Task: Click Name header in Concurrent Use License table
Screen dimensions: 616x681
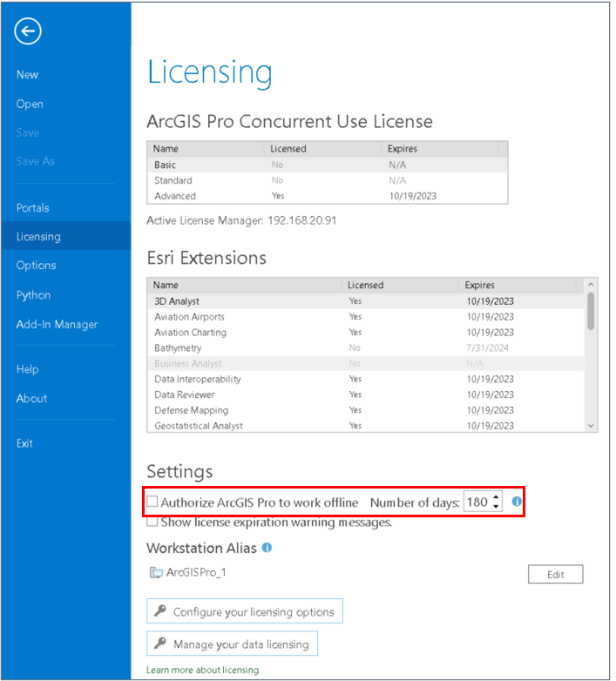Action: pyautogui.click(x=206, y=149)
